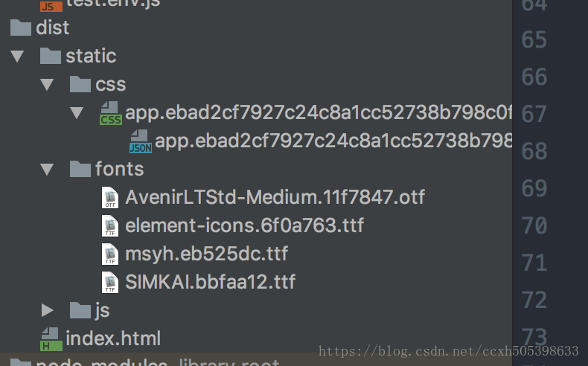Image resolution: width=588 pixels, height=366 pixels.
Task: Select SIMKAI.bbfaa12.ttf font file
Action: coord(210,282)
